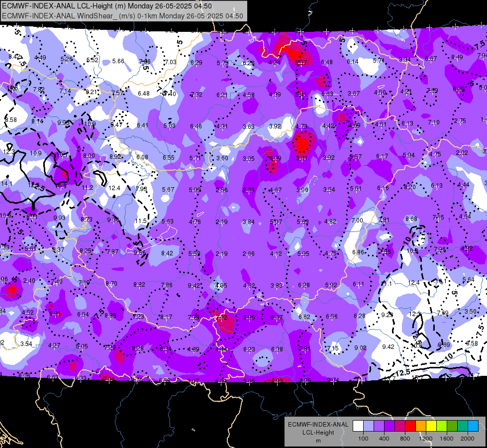Viewport: 487px width, 448px height.
Task: Click the orange swatch in the color legend
Action: tap(421, 426)
